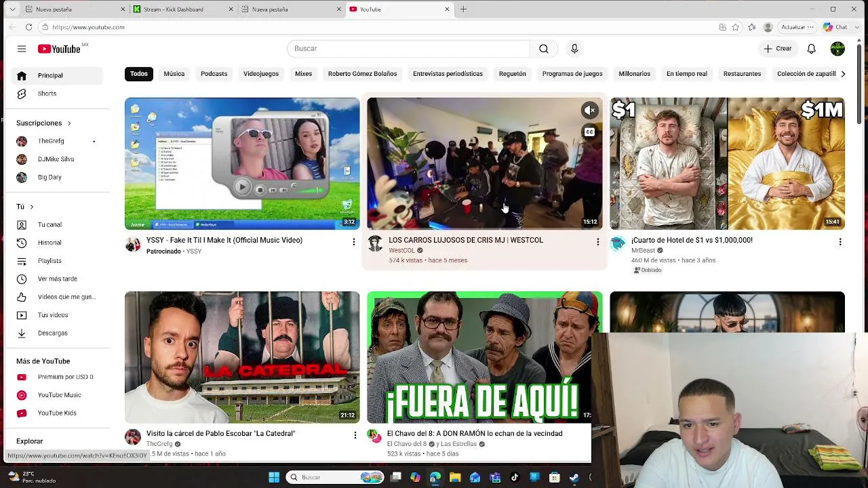Open MrBeast $1 vs $1M thumbnail
868x488 pixels.
point(727,163)
